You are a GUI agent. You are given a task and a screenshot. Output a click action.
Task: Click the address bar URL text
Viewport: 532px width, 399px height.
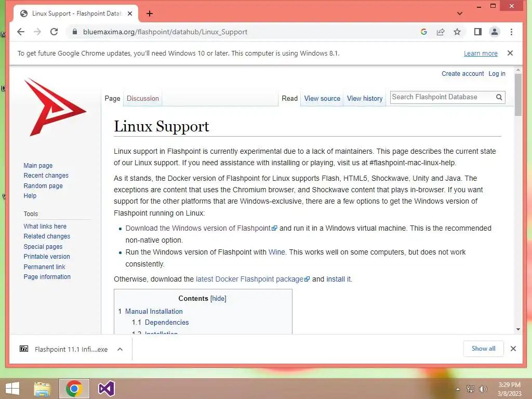click(165, 32)
